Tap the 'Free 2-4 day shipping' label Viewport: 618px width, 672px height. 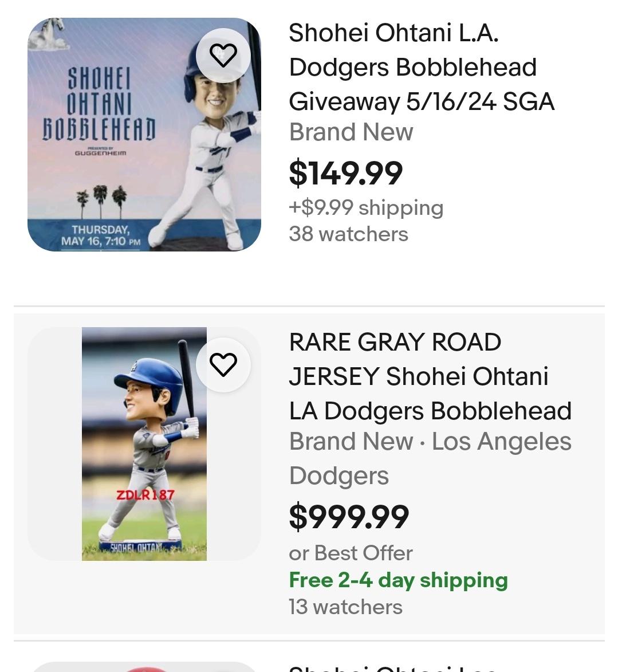(398, 580)
